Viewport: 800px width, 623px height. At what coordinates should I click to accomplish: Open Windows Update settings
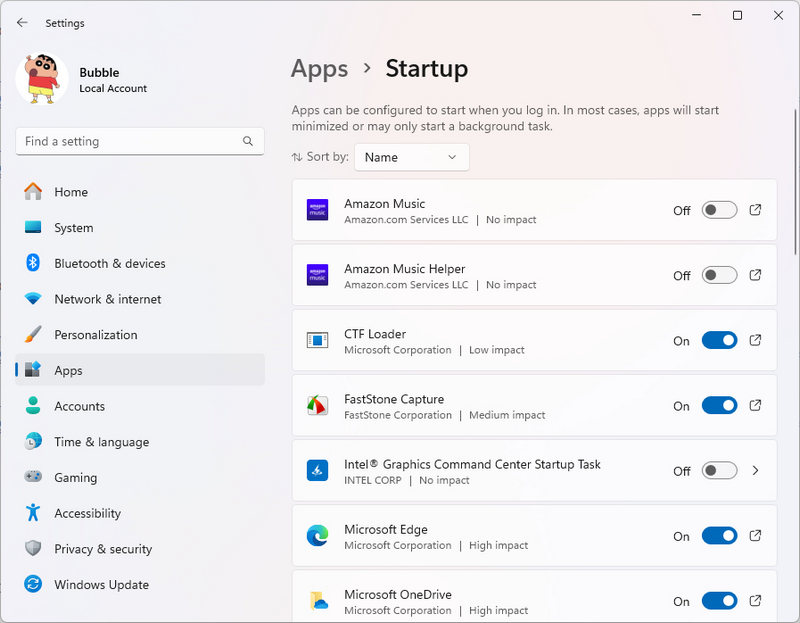(140, 585)
